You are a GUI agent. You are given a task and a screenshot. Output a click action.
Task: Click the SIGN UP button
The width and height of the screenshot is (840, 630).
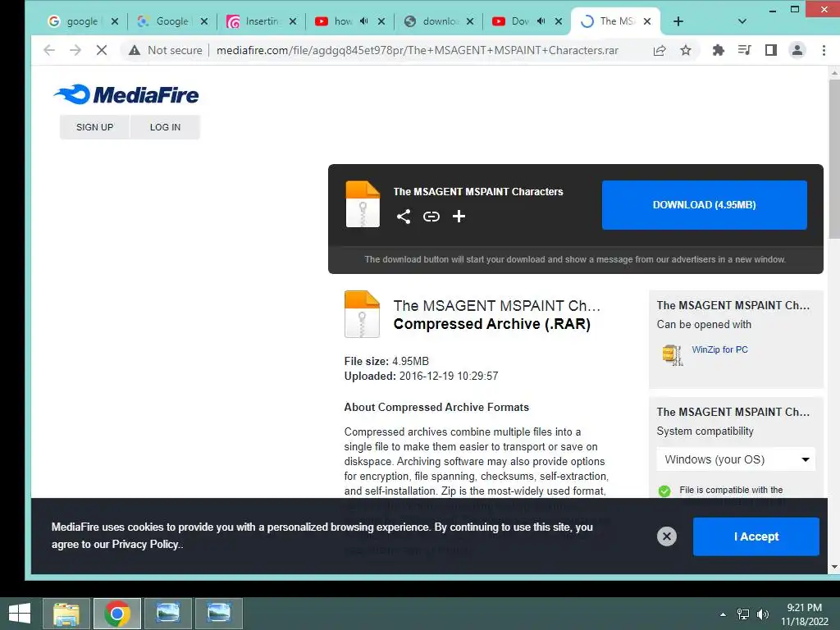tap(95, 127)
